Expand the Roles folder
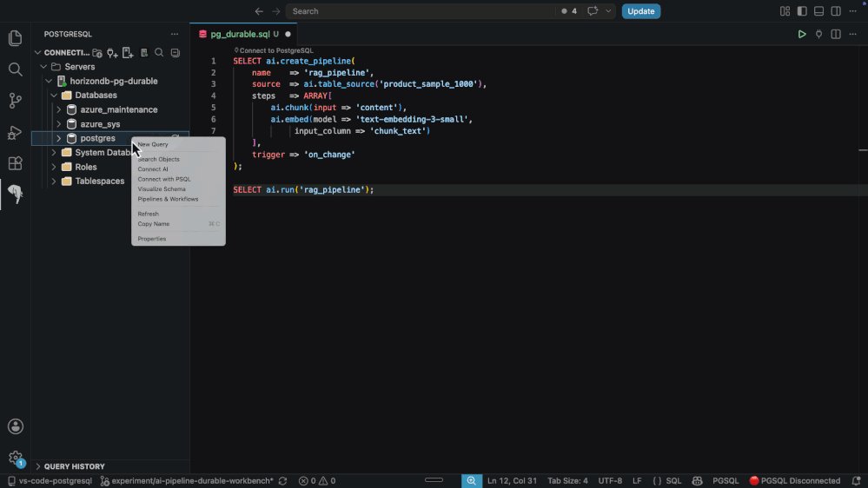868x488 pixels. point(54,167)
